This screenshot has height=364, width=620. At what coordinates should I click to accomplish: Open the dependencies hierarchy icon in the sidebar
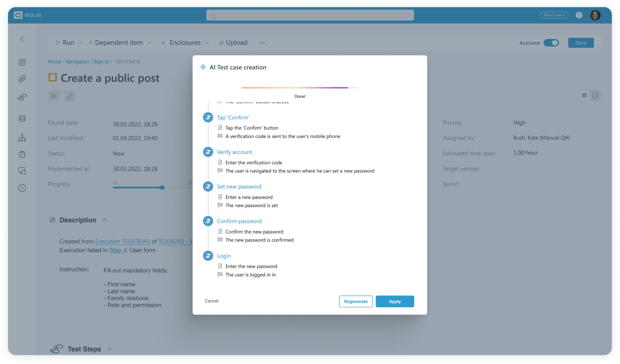(x=22, y=138)
